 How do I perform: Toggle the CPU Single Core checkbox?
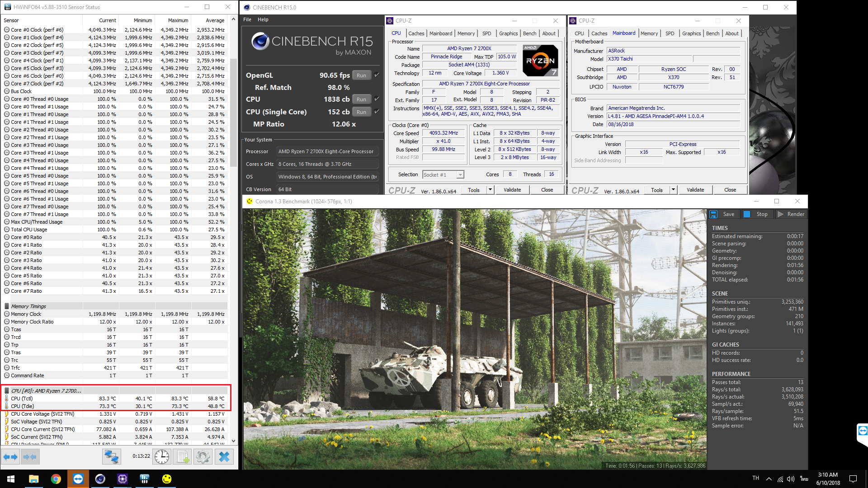tap(377, 111)
